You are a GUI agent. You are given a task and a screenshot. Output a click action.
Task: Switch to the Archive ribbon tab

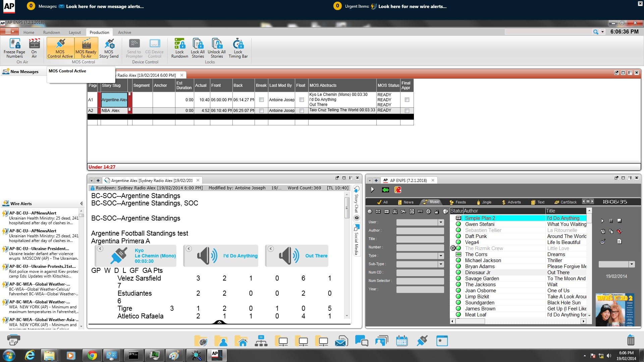pyautogui.click(x=124, y=32)
